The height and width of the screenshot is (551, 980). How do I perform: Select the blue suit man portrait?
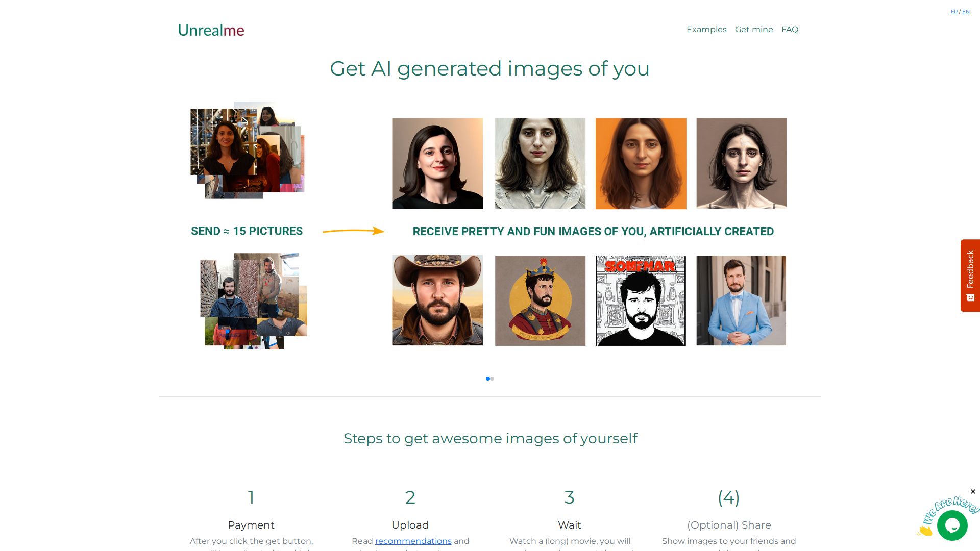[741, 300]
